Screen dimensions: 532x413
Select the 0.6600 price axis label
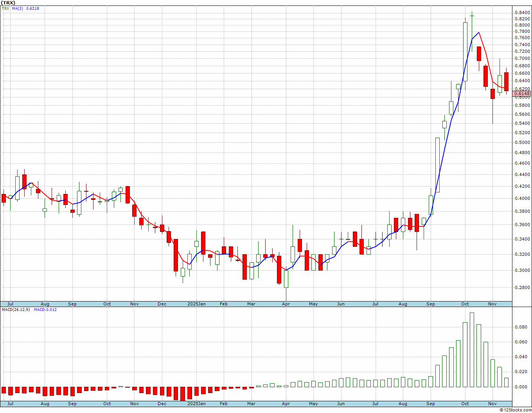tap(522, 73)
